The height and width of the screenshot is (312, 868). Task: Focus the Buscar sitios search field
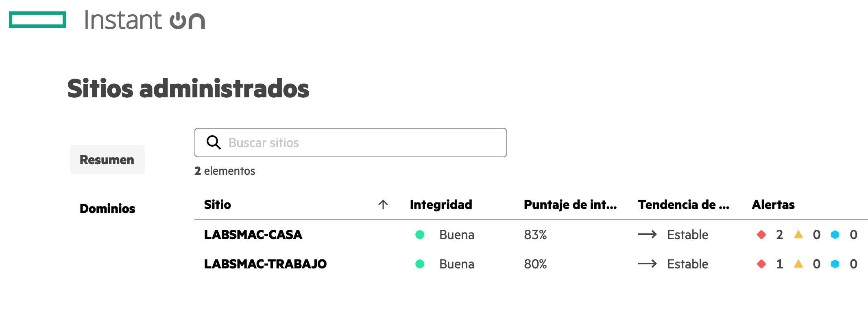tap(358, 143)
